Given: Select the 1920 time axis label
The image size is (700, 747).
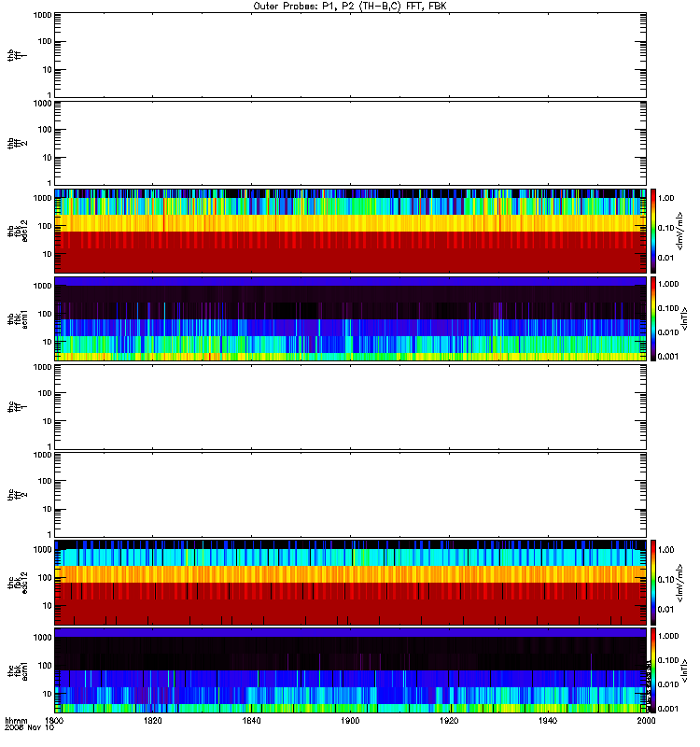Looking at the screenshot, I should 449,720.
